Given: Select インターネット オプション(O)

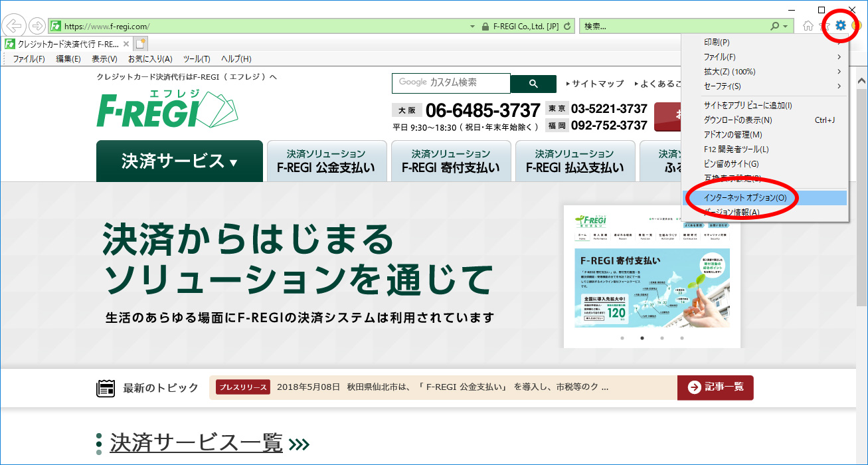Looking at the screenshot, I should [x=765, y=198].
